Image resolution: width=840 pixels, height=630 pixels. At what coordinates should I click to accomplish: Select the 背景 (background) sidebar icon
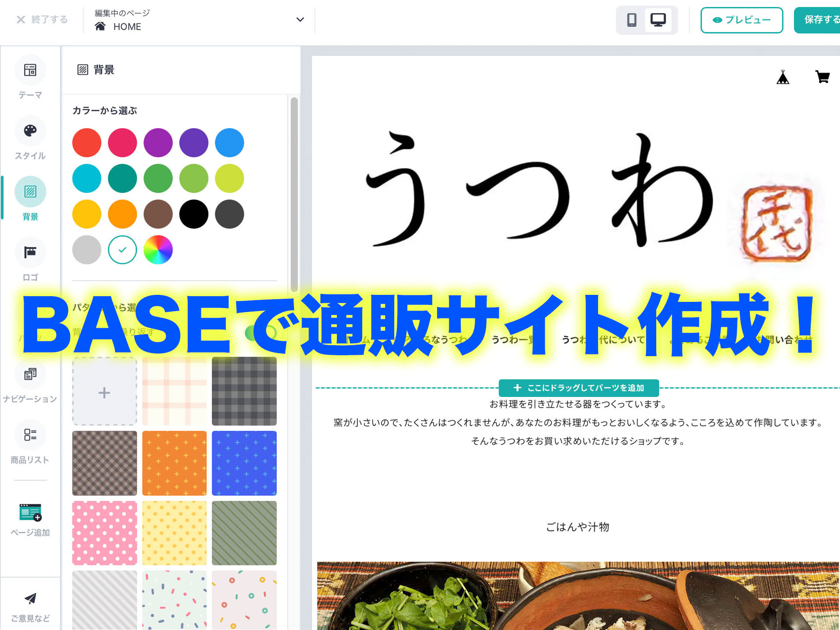(x=30, y=191)
